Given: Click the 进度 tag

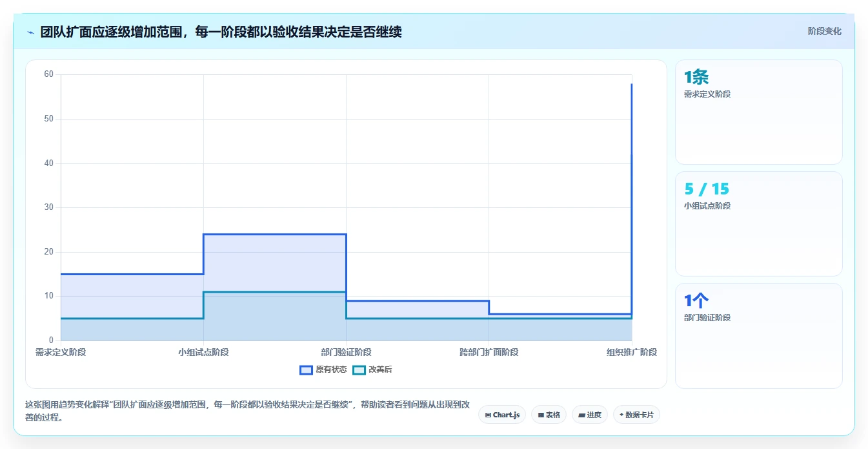Looking at the screenshot, I should point(590,415).
